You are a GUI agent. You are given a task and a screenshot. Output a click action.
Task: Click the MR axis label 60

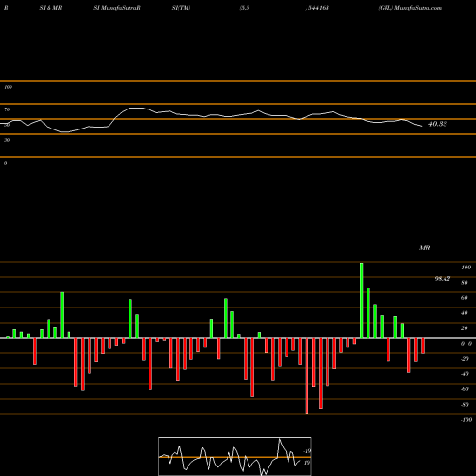pos(465,298)
